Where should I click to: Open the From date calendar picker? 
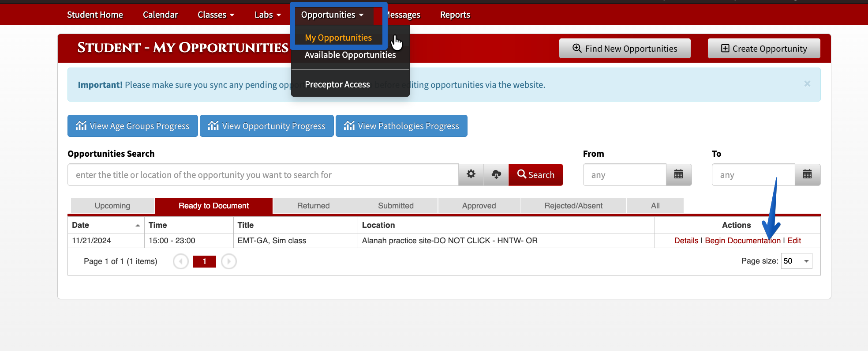pyautogui.click(x=678, y=174)
